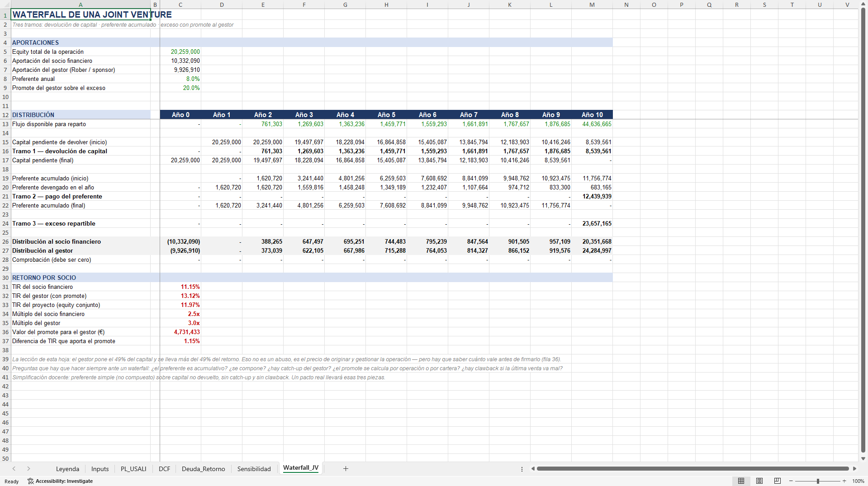The width and height of the screenshot is (868, 486).
Task: Select gestor Año 10 distribution 24,284,997
Action: (x=592, y=250)
